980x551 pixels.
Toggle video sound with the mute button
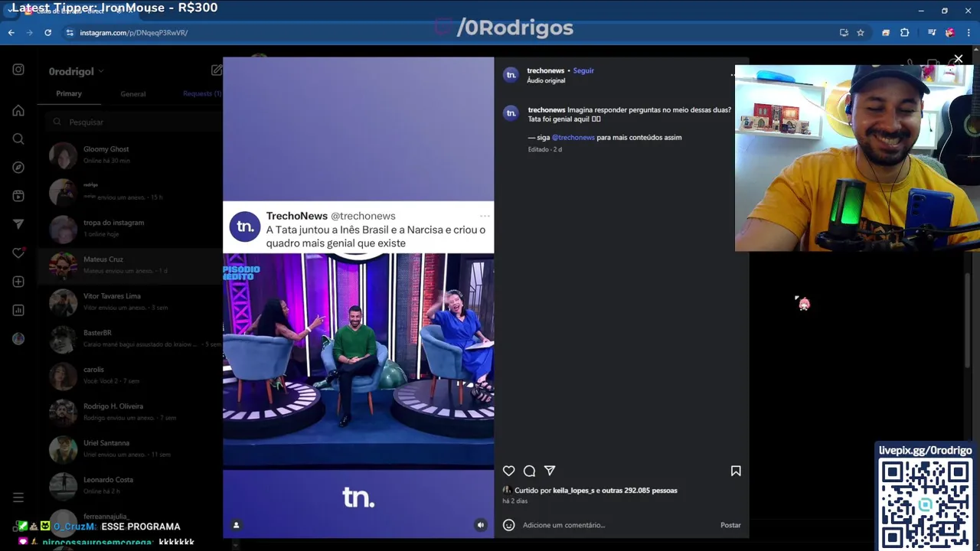click(x=480, y=525)
